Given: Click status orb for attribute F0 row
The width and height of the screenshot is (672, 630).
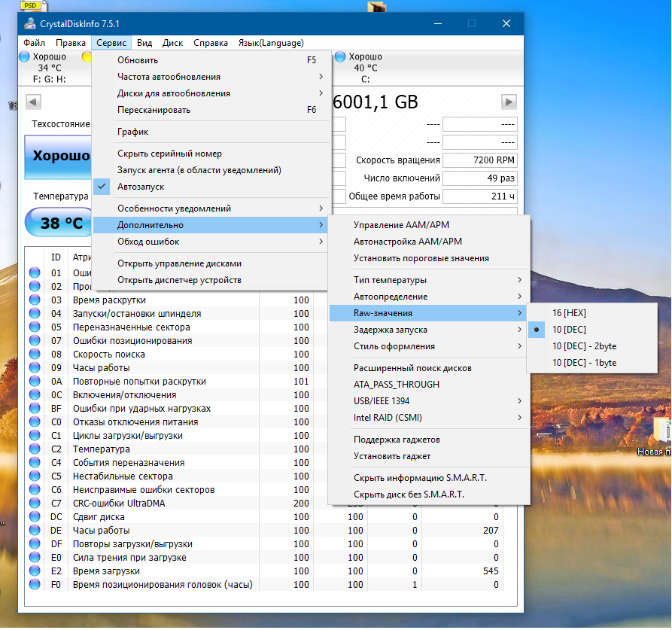Looking at the screenshot, I should [35, 585].
